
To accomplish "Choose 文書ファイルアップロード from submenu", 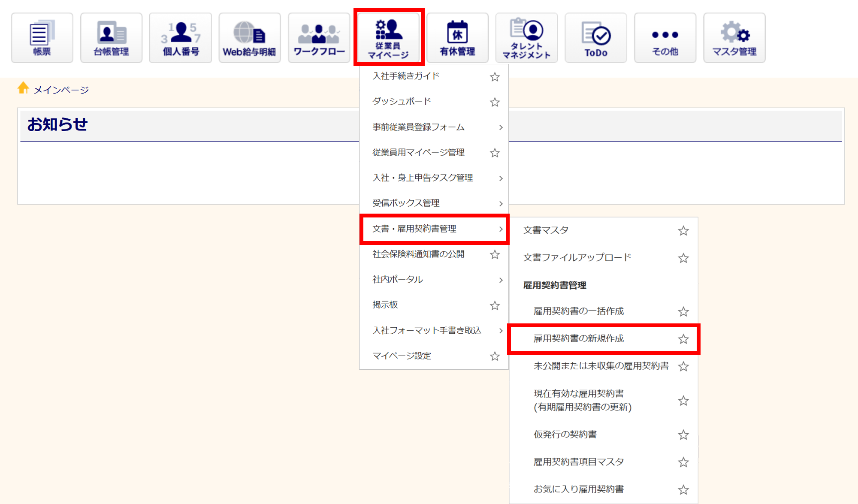I will (x=577, y=258).
